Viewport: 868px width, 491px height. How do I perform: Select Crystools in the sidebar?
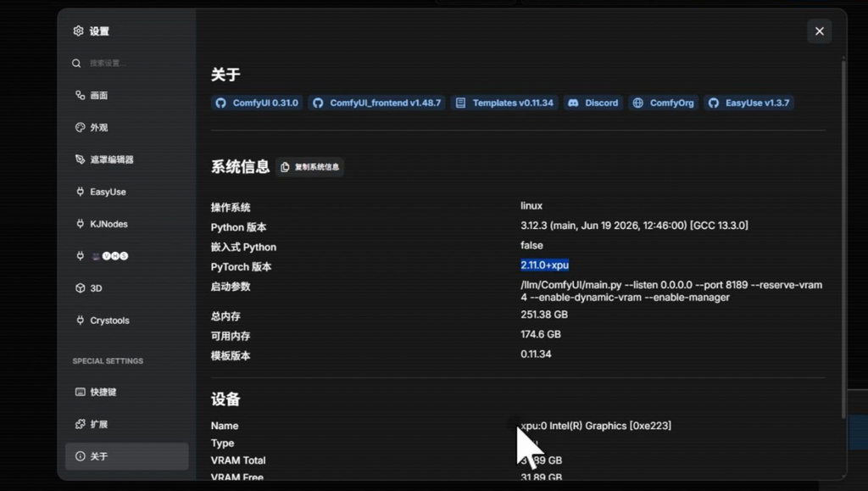tap(127, 320)
